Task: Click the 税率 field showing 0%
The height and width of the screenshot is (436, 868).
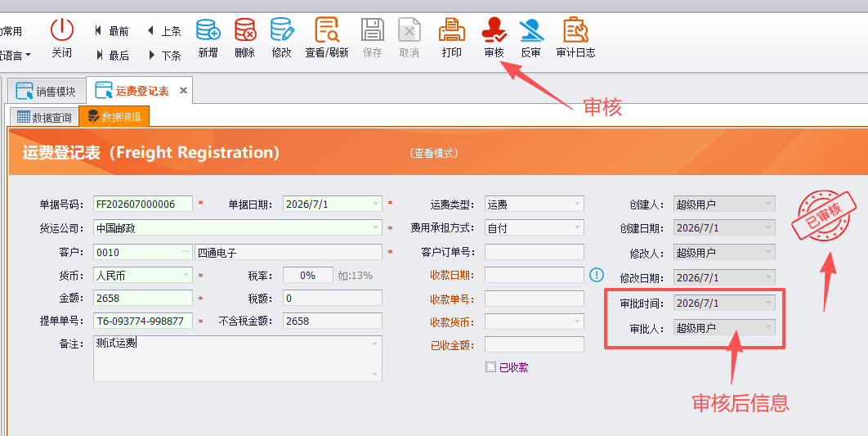Action: click(x=308, y=275)
